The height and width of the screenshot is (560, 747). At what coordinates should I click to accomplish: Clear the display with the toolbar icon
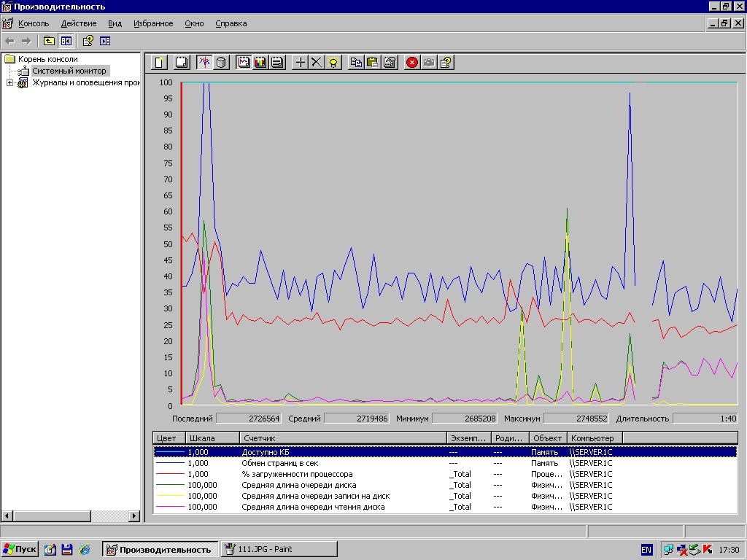pyautogui.click(x=182, y=63)
